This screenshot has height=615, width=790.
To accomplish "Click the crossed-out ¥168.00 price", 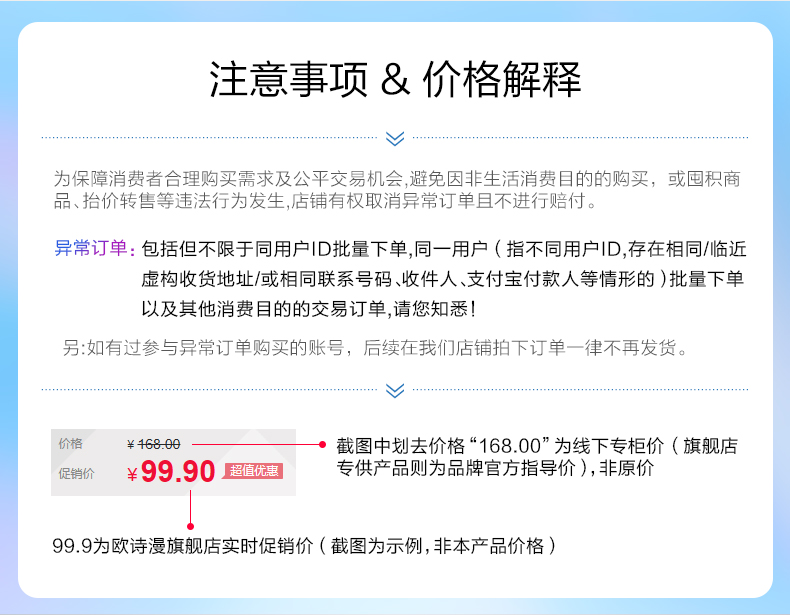I will tap(154, 444).
